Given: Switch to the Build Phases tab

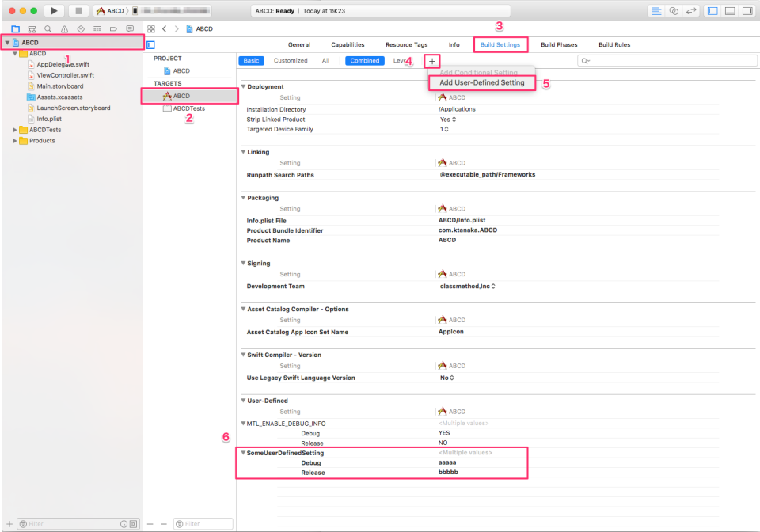Looking at the screenshot, I should pyautogui.click(x=559, y=44).
